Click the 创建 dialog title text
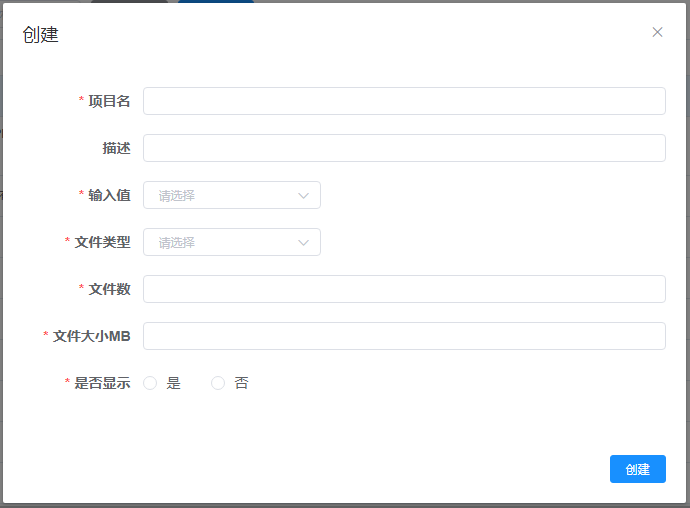Image resolution: width=690 pixels, height=508 pixels. (41, 35)
